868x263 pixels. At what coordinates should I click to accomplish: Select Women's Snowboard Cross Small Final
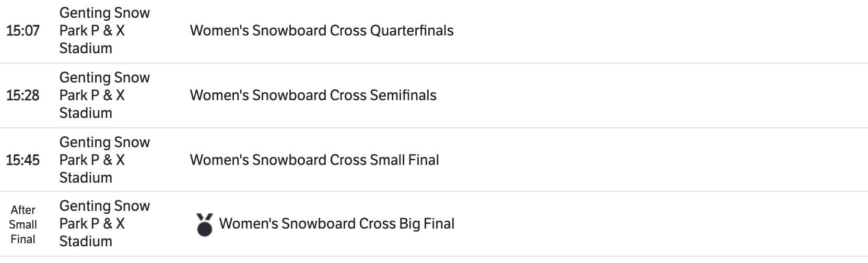click(314, 160)
